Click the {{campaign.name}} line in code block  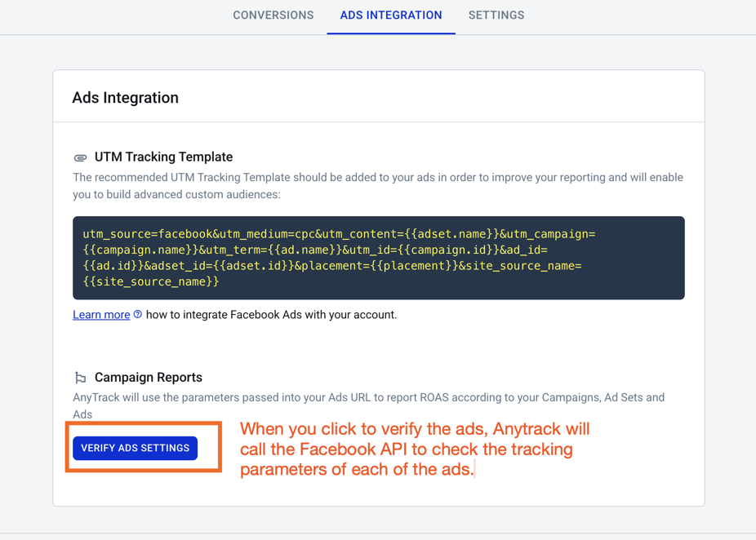coord(315,250)
